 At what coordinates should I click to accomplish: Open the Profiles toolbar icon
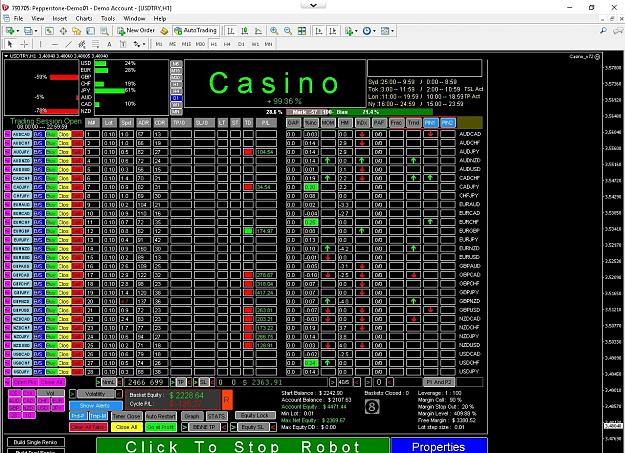[x=28, y=31]
